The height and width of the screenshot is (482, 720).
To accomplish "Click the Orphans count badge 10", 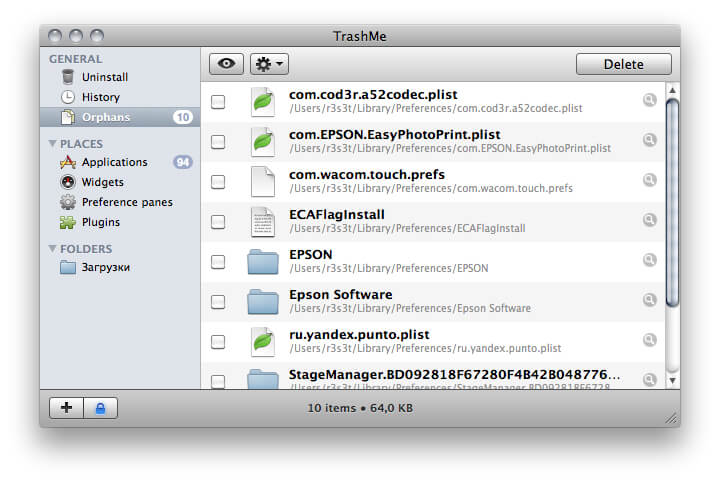I will point(183,117).
